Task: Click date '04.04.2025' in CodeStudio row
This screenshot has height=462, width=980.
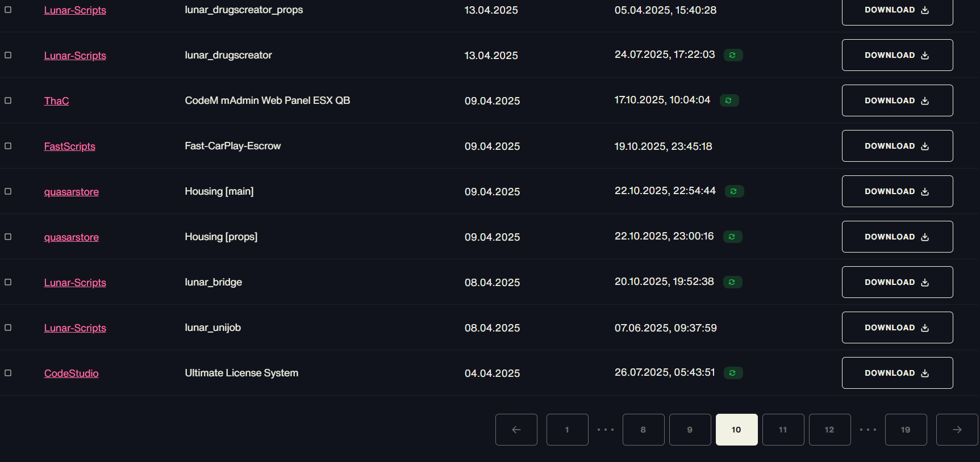Action: (x=493, y=373)
